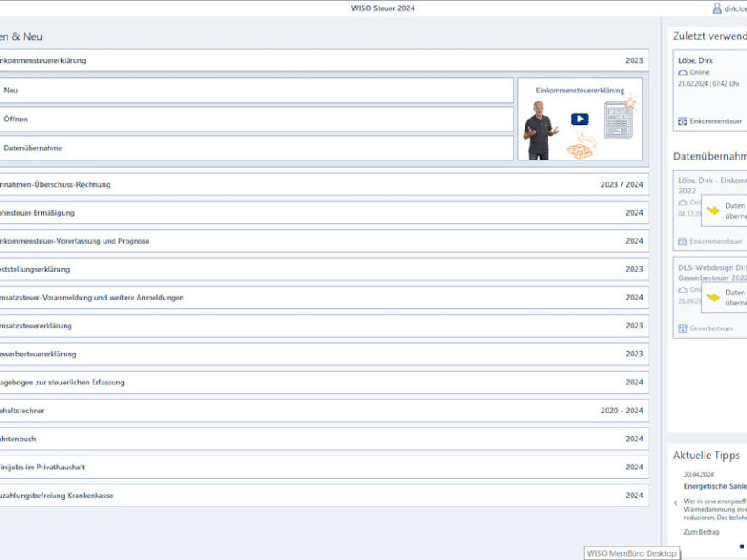Expand the Feststellungserklärung 2023 row
Viewport: 747px width, 560px height.
[324, 269]
